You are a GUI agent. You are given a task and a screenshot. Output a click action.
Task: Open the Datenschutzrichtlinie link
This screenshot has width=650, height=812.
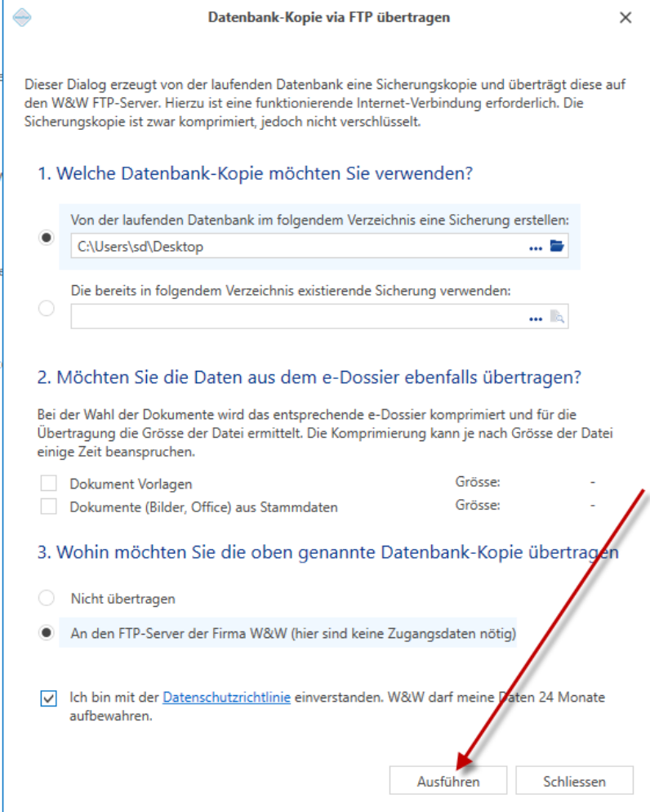227,697
